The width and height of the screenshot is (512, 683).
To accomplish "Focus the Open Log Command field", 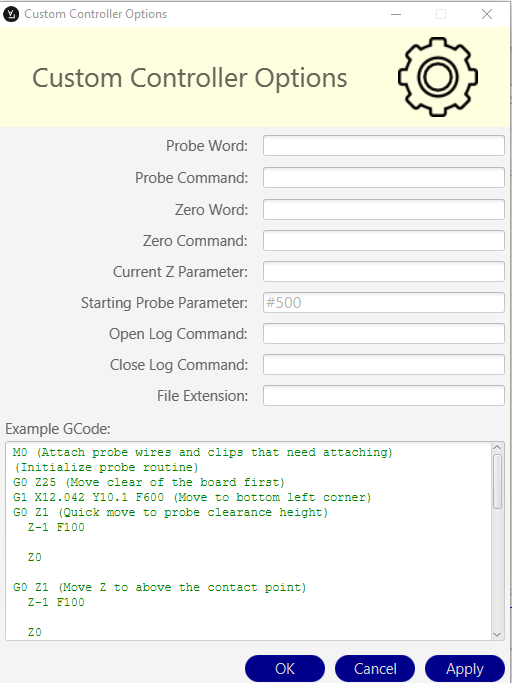I will (x=383, y=334).
